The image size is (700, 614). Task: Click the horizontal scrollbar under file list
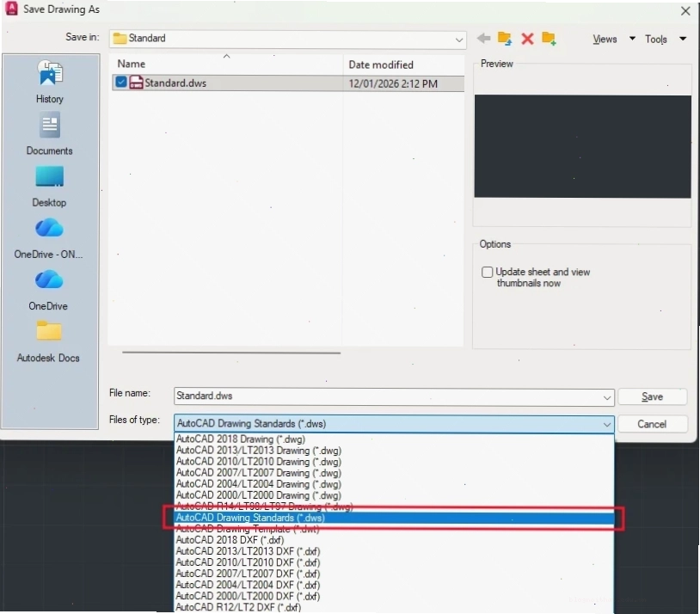231,353
